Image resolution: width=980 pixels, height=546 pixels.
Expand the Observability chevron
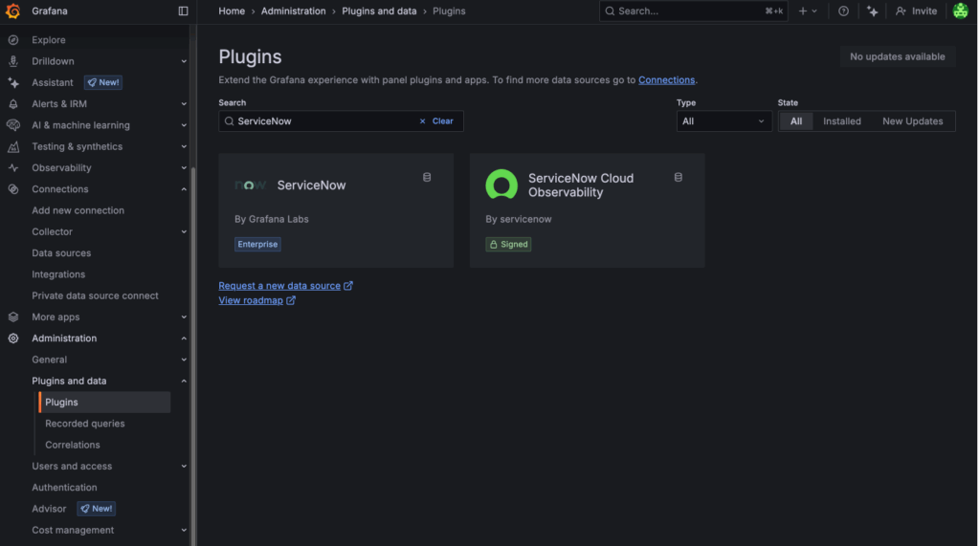click(x=184, y=167)
